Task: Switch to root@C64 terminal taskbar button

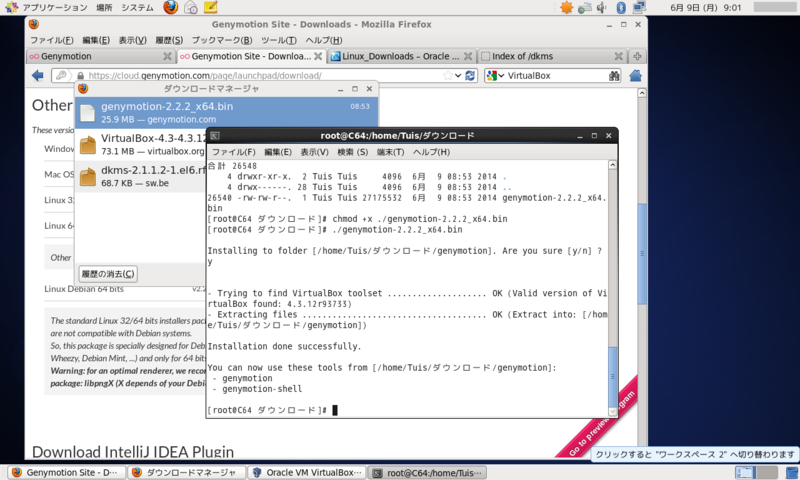Action: (x=428, y=473)
